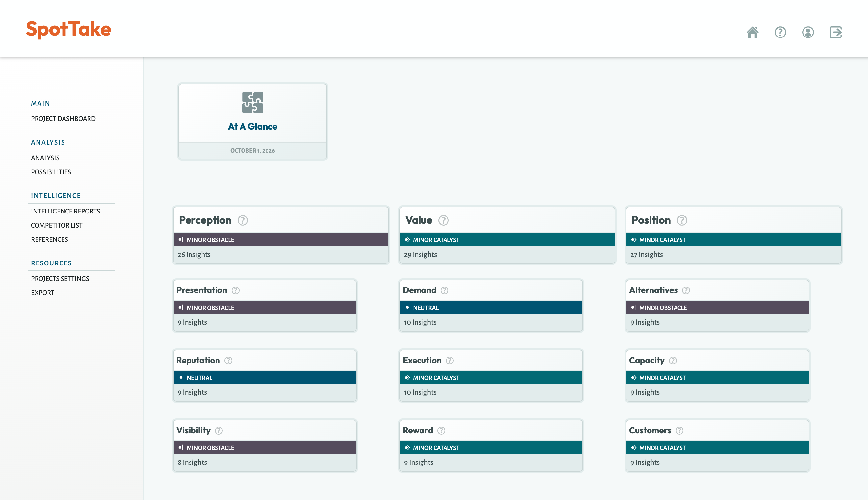This screenshot has height=500, width=868.
Task: Show help tooltip next to Reputation
Action: (x=228, y=361)
